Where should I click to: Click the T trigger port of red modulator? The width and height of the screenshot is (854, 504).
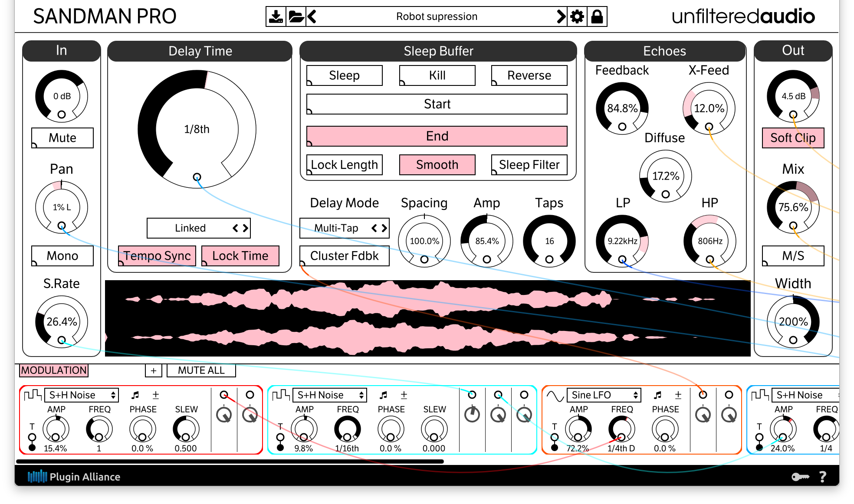32,436
